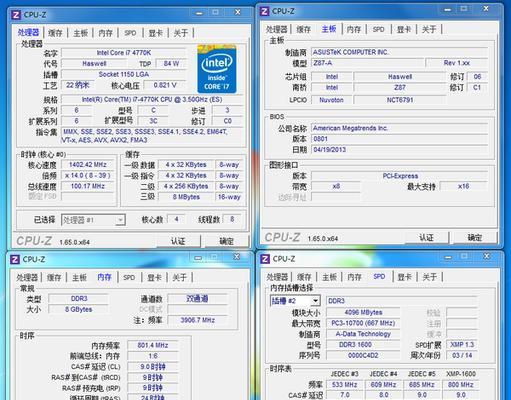Switch to 显卡 tab in processor window
This screenshot has width=511, height=400.
pos(156,33)
